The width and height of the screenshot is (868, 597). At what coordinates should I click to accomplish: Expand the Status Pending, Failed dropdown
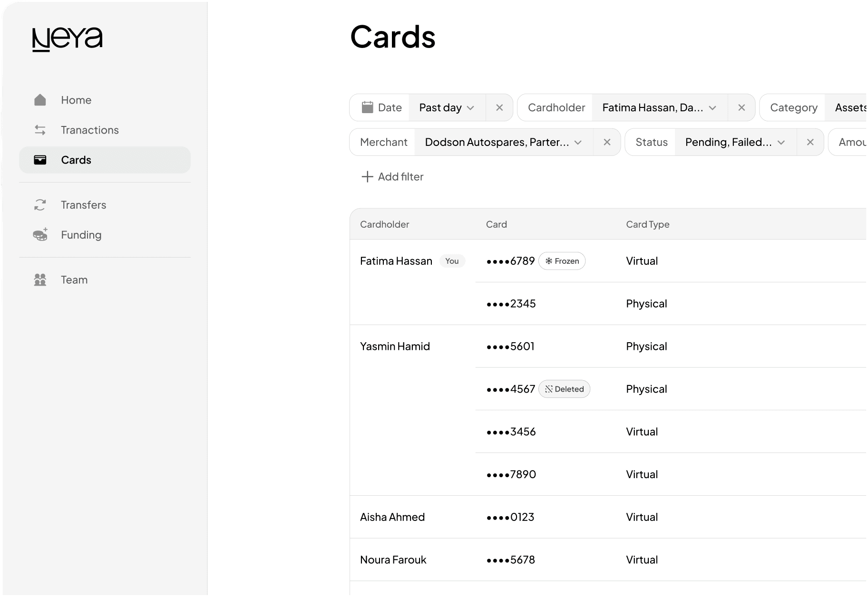(x=735, y=142)
